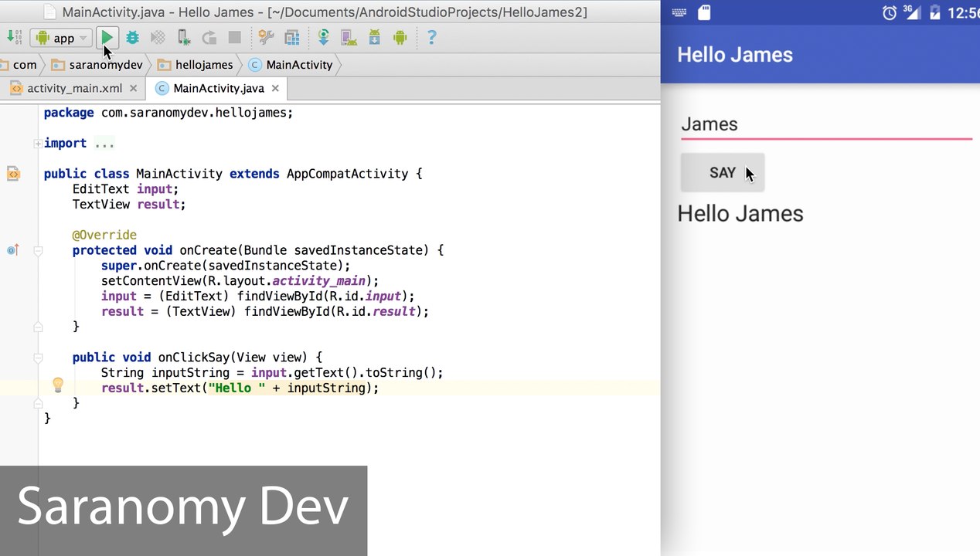Image resolution: width=980 pixels, height=556 pixels.
Task: Click the result.setText code line
Action: pyautogui.click(x=240, y=388)
